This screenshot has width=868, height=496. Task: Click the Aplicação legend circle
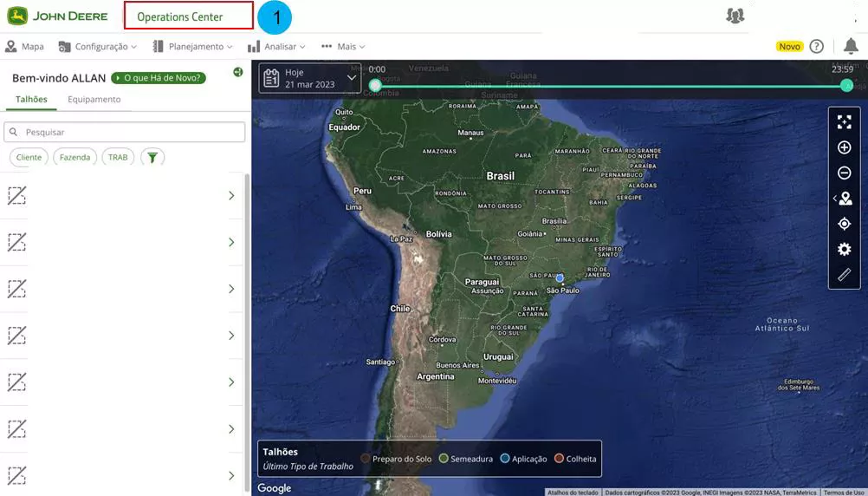tap(505, 459)
